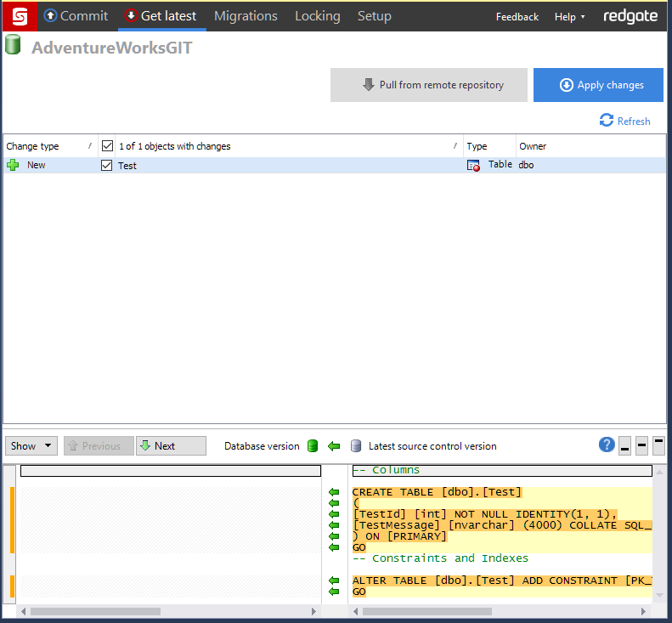Refresh the list of changes
Viewport: 672px width, 623px height.
(x=625, y=121)
